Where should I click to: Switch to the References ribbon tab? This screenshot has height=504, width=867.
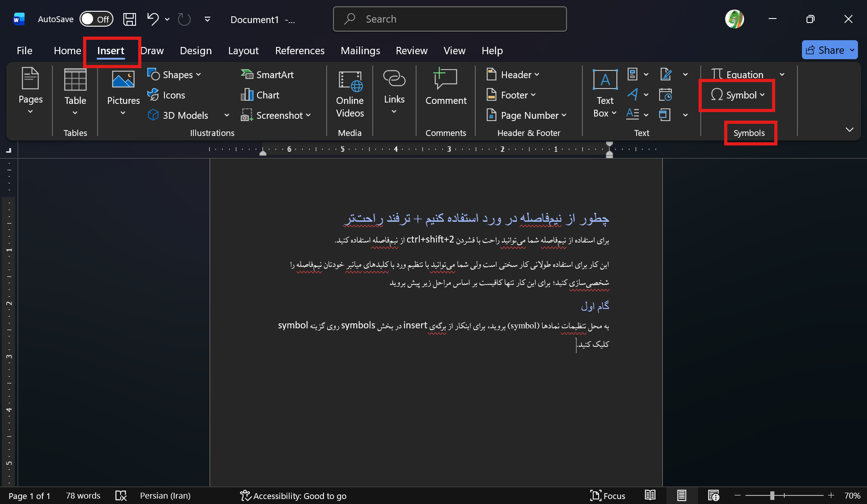pos(300,50)
